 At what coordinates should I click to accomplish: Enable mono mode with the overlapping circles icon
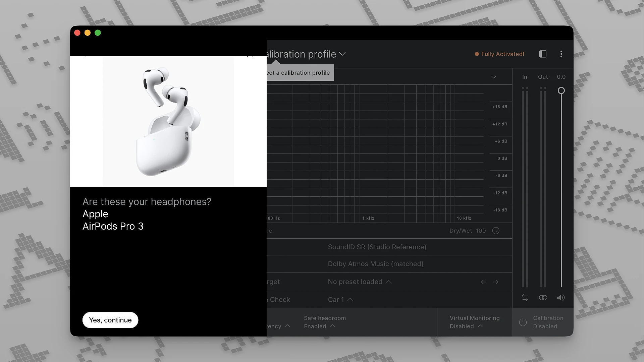pos(543,298)
